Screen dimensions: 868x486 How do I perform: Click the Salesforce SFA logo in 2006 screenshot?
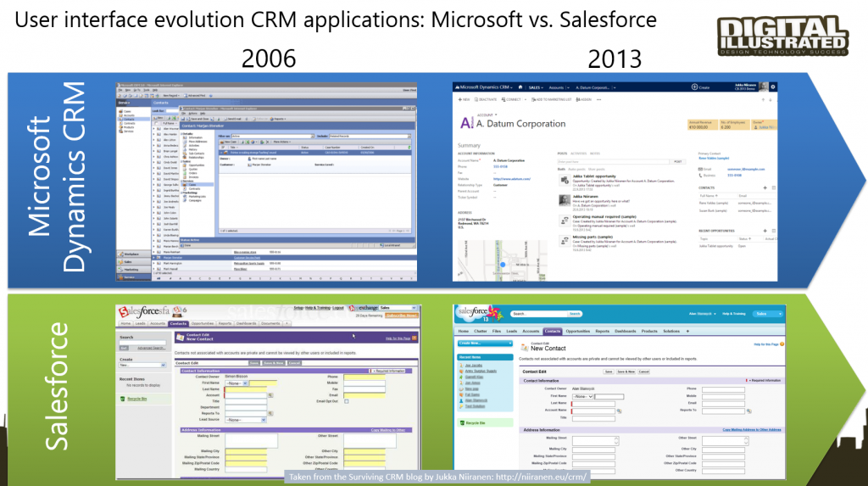144,312
